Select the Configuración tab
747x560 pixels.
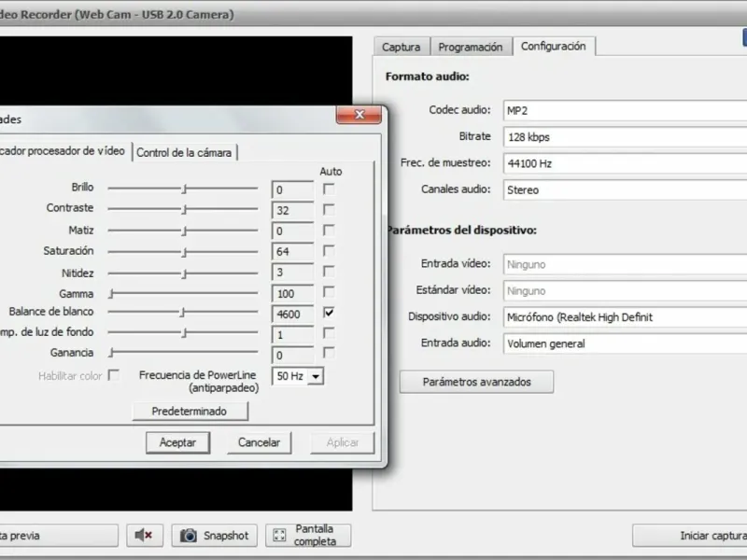[554, 46]
